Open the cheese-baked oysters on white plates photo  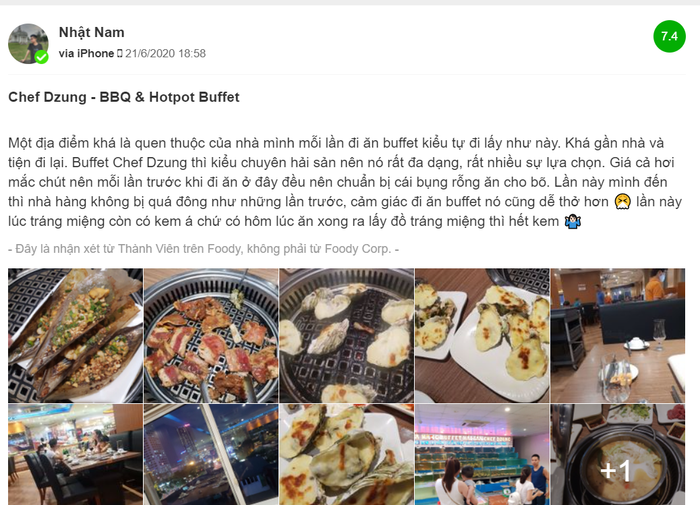(x=482, y=336)
